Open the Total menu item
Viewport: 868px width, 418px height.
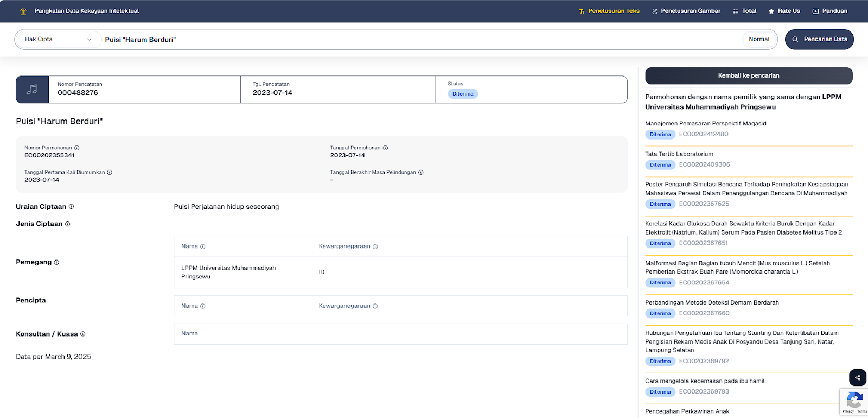(744, 11)
